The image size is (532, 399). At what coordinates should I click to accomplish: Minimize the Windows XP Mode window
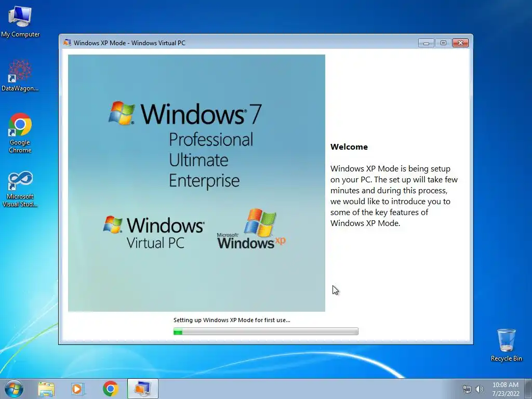tap(426, 43)
